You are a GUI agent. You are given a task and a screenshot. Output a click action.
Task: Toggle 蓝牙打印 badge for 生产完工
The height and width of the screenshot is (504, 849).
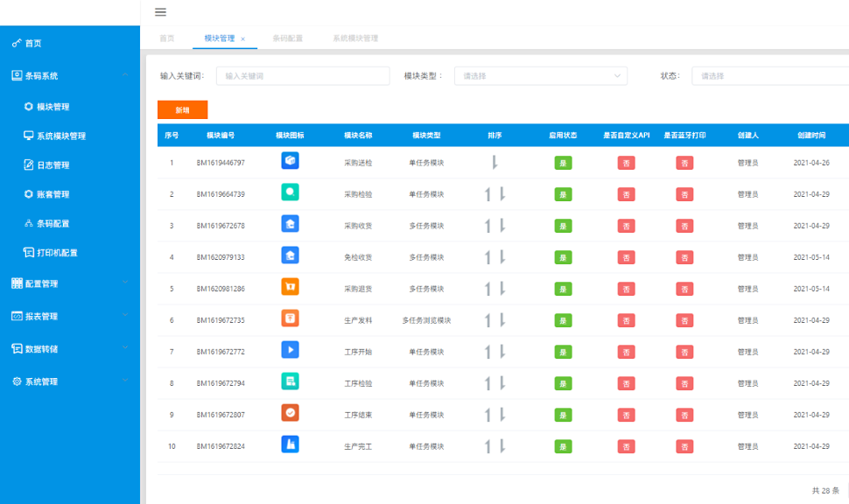684,446
